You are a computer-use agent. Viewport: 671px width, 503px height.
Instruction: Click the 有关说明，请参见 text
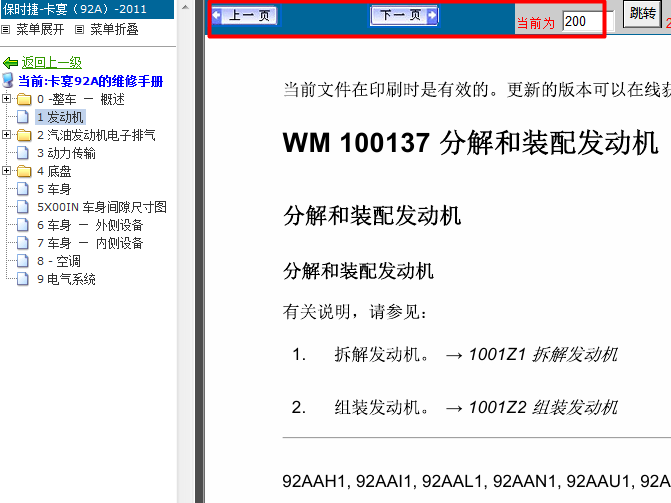click(x=355, y=312)
